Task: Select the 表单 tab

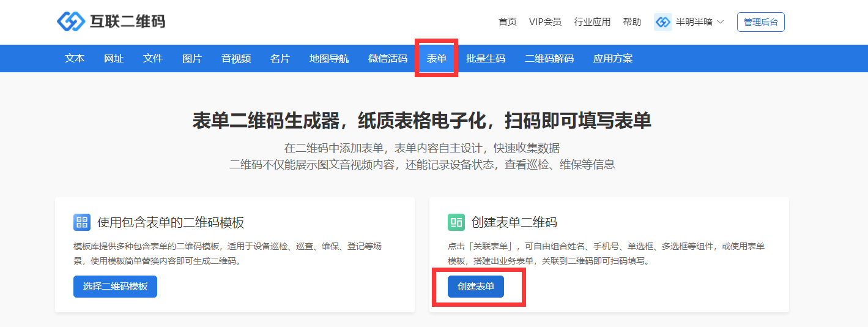Action: pyautogui.click(x=437, y=59)
